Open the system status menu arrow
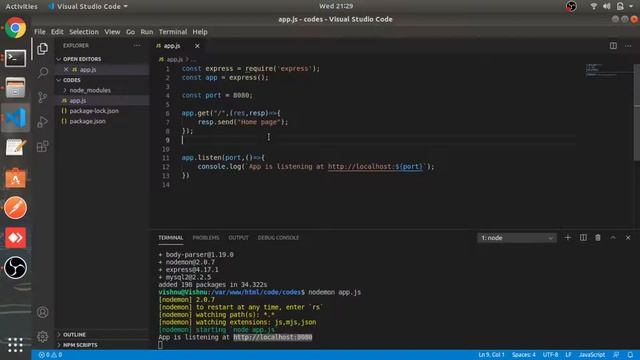This screenshot has width=640, height=360. tap(631, 6)
